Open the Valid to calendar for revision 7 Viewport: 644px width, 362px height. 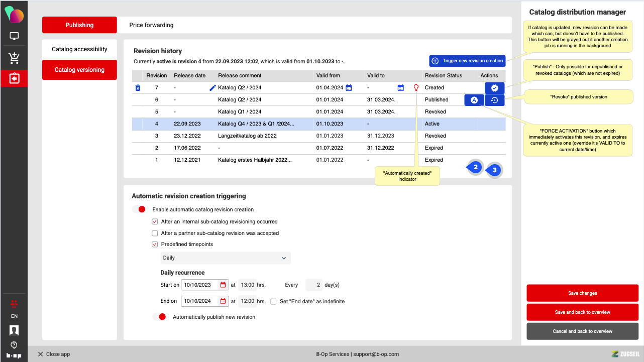click(400, 88)
